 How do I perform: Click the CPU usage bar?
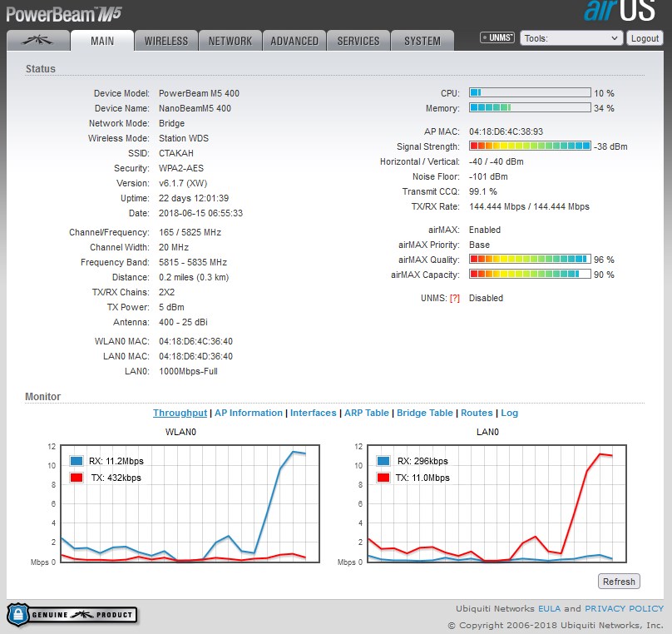click(530, 92)
